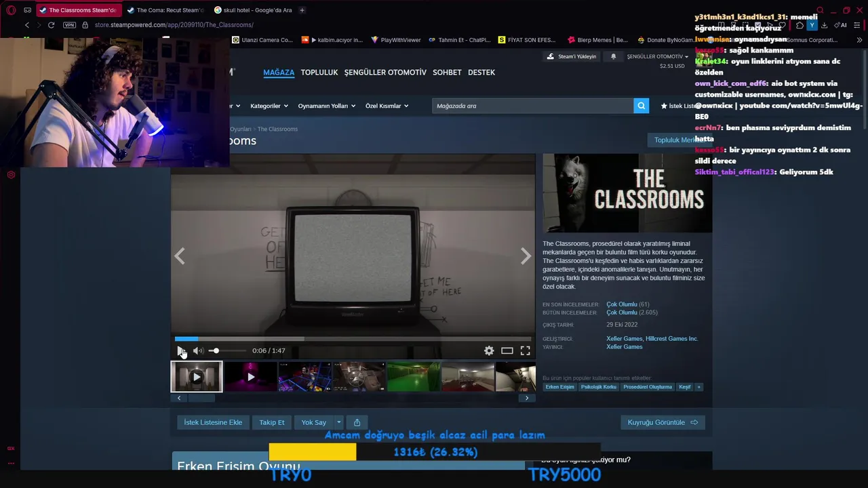Image resolution: width=868 pixels, height=488 pixels.
Task: Go to previous media with left arrow
Action: pos(180,256)
